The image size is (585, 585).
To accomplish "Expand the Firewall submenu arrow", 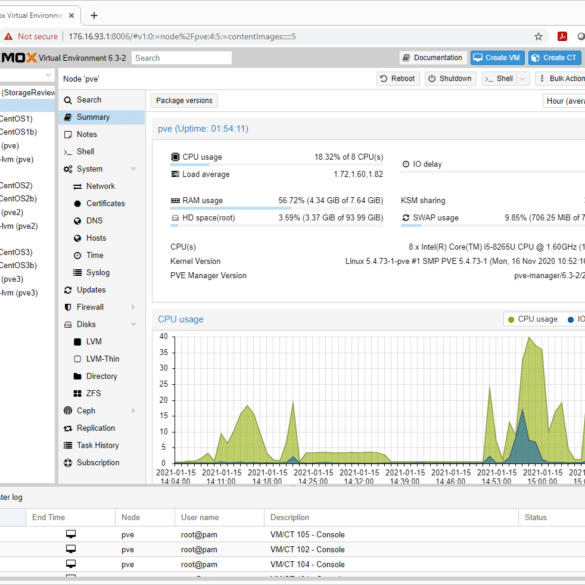I will 134,307.
